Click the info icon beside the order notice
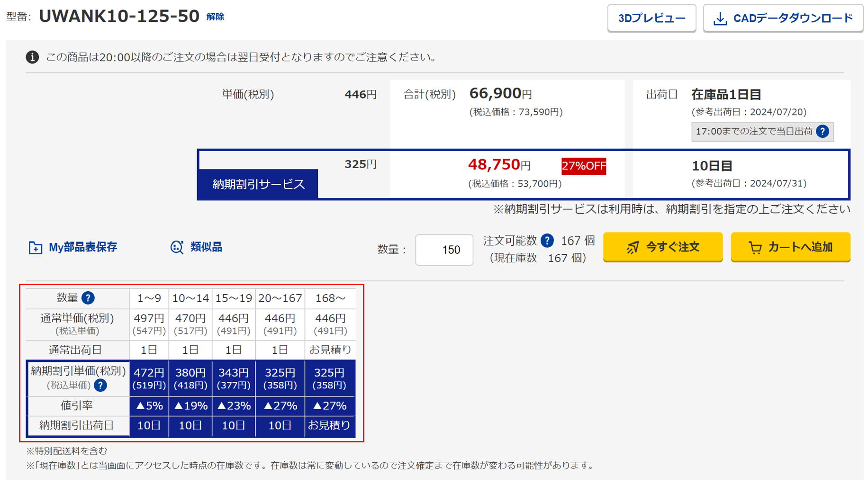This screenshot has height=485, width=868. tap(32, 57)
